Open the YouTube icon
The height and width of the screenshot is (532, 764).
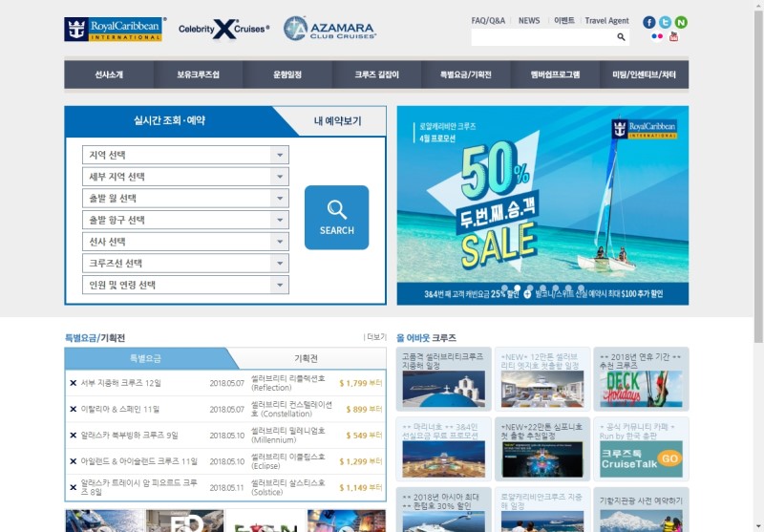[673, 36]
